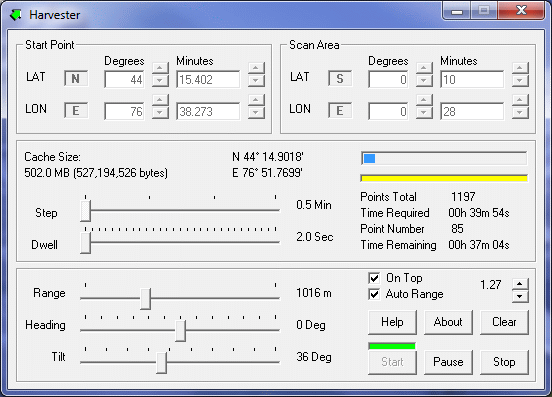552x397 pixels.
Task: Decrease Start Point LAT degrees with down arrow
Action: [160, 81]
